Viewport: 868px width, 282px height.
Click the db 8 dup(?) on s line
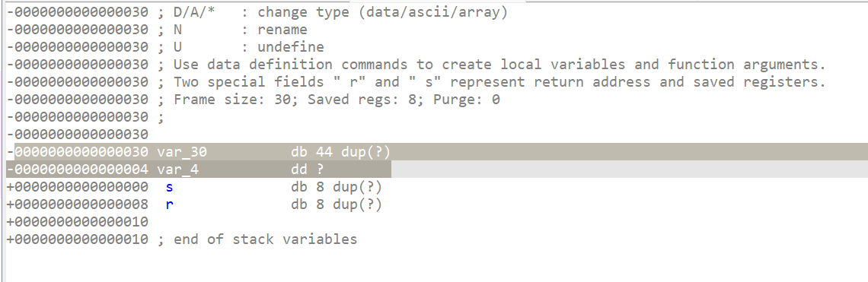point(337,187)
